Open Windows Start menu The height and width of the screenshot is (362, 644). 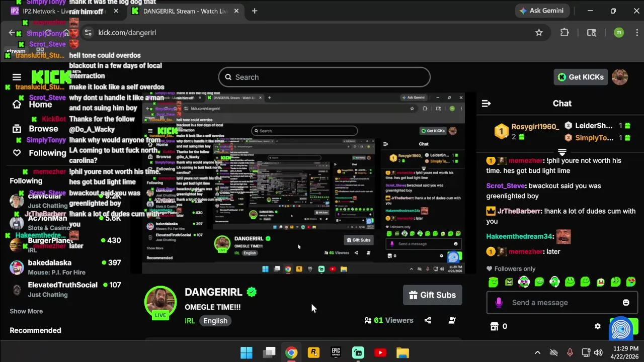(247, 353)
